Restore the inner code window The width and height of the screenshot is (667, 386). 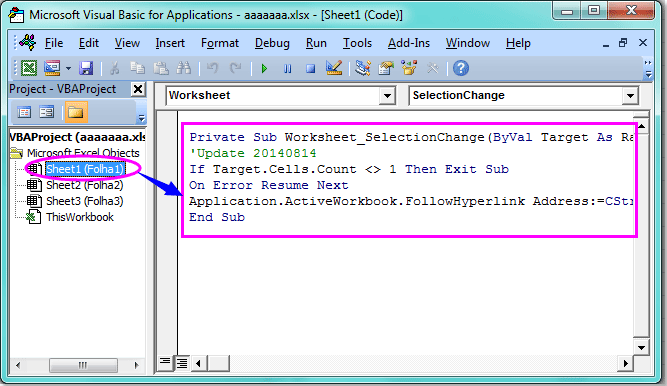(x=623, y=43)
